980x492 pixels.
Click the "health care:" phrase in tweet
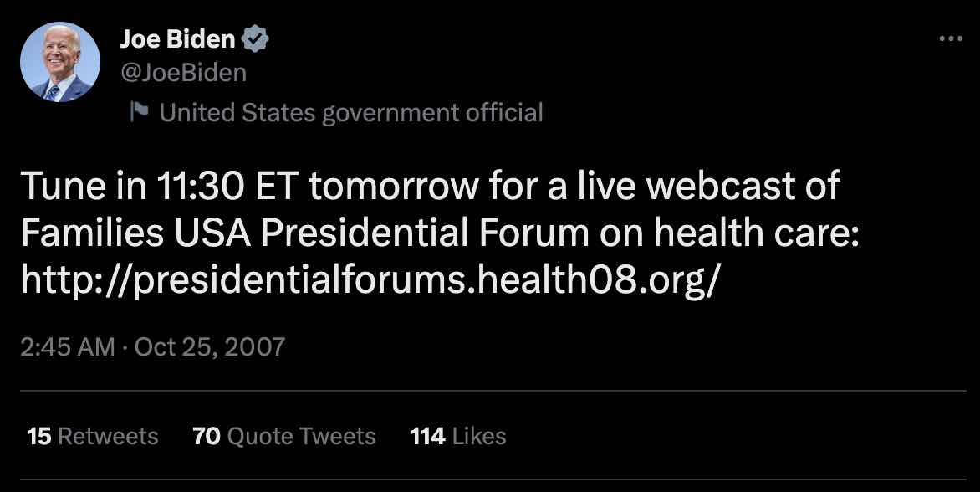pyautogui.click(x=757, y=234)
